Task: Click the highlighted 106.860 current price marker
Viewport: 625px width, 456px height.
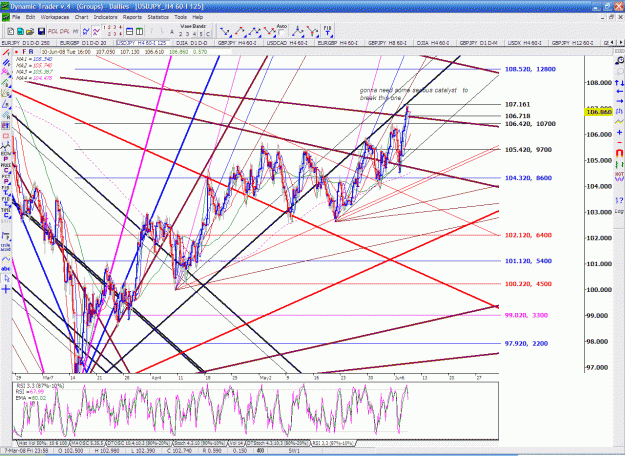Action: tap(599, 112)
